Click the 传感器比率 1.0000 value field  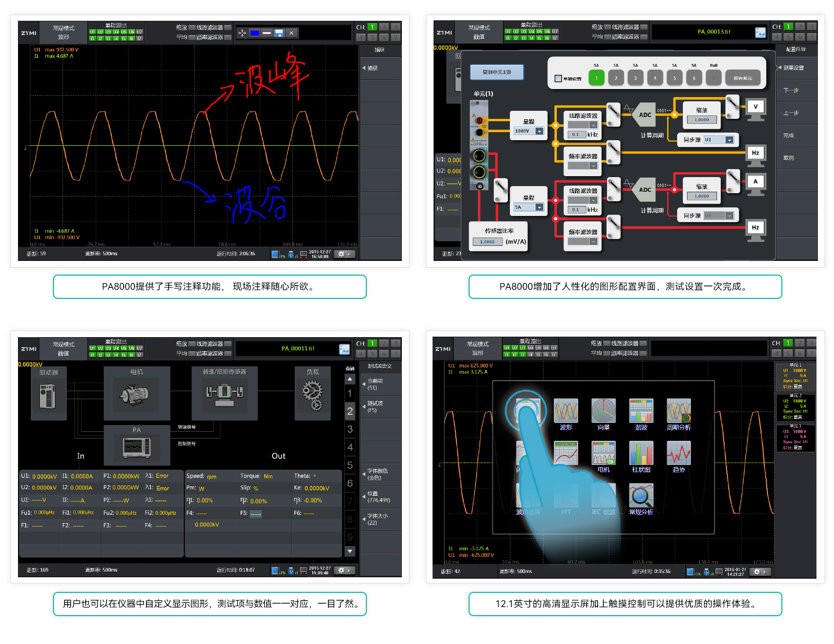point(487,242)
